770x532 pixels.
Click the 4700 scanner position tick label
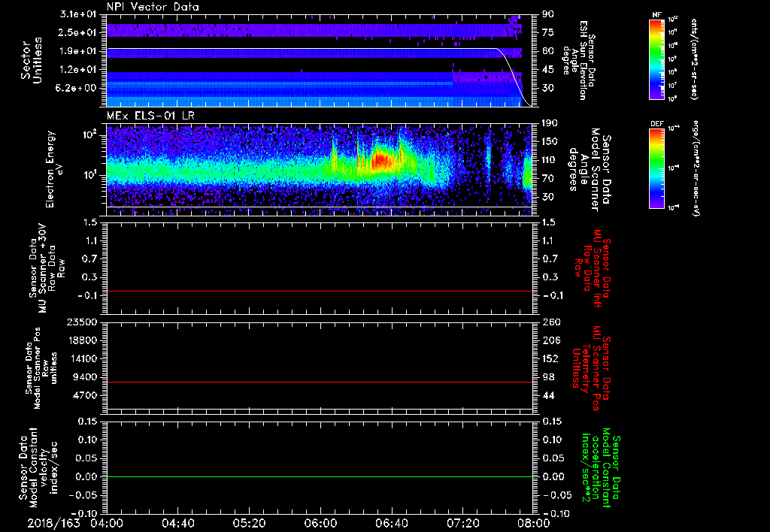tap(84, 395)
